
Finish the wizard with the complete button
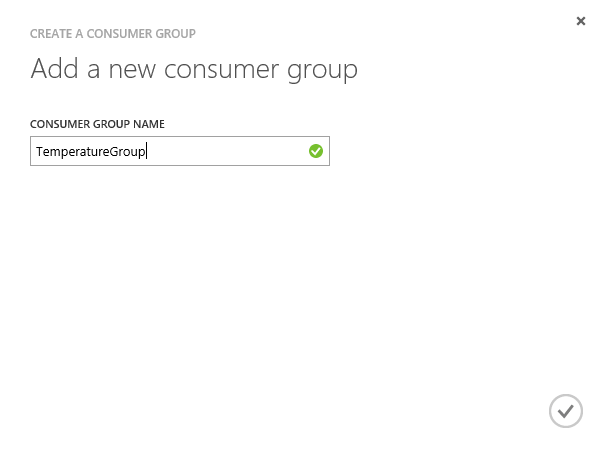click(566, 411)
